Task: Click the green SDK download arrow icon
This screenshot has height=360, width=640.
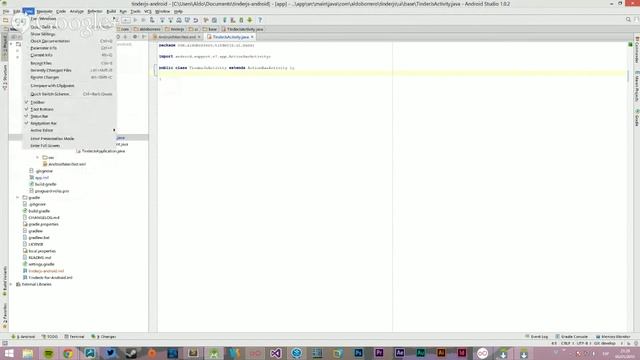Action: tap(250, 20)
